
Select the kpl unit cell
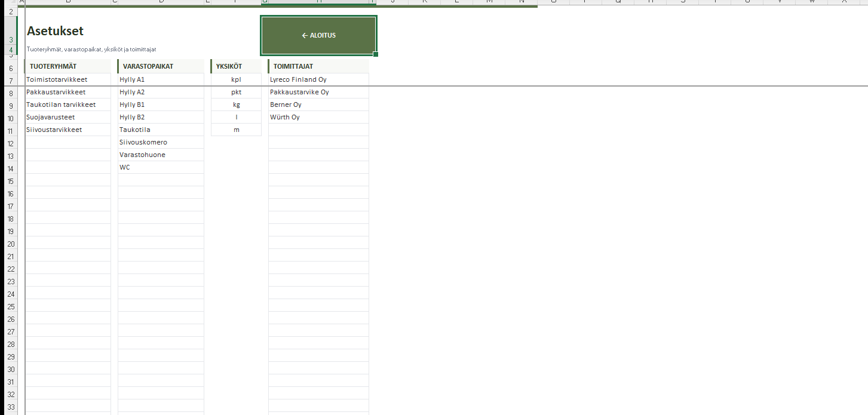[x=236, y=79]
